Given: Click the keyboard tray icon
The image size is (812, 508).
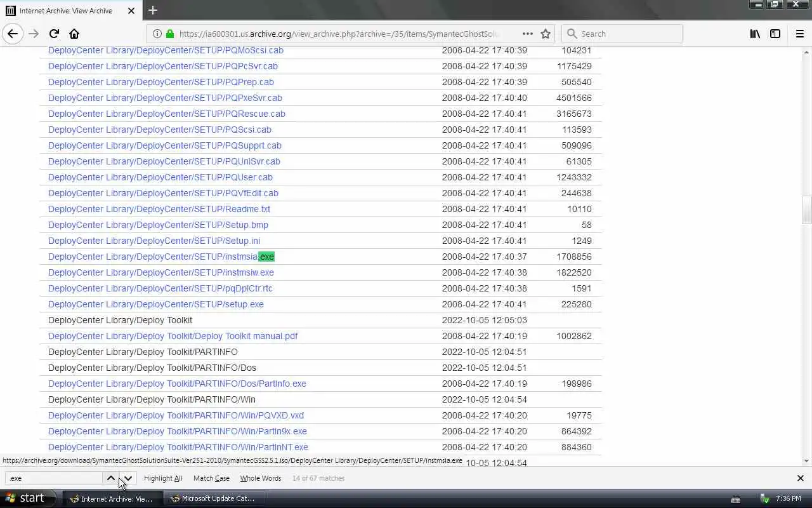Looking at the screenshot, I should 736,499.
